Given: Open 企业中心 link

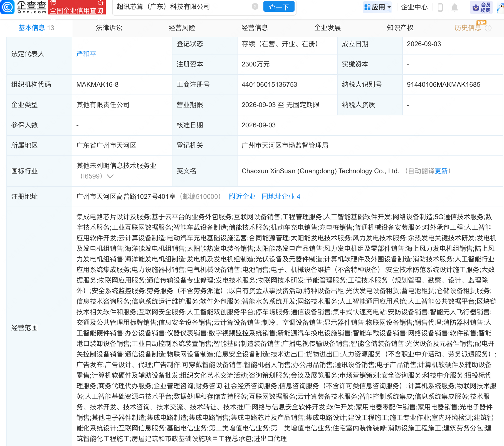Looking at the screenshot, I should 414,7.
